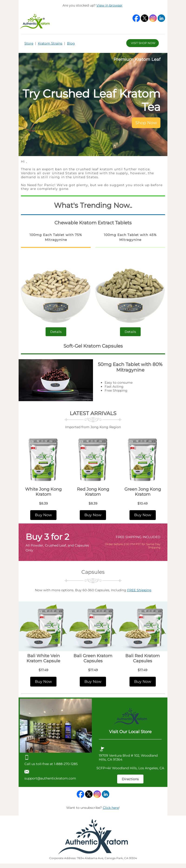Click the footer X (Twitter) icon

pos(89,794)
